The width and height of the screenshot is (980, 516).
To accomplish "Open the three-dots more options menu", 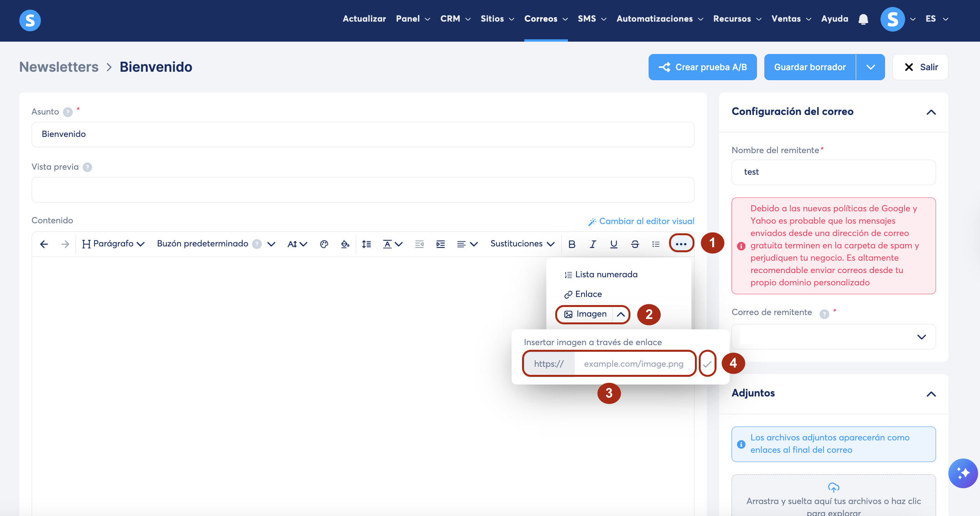I will [681, 244].
